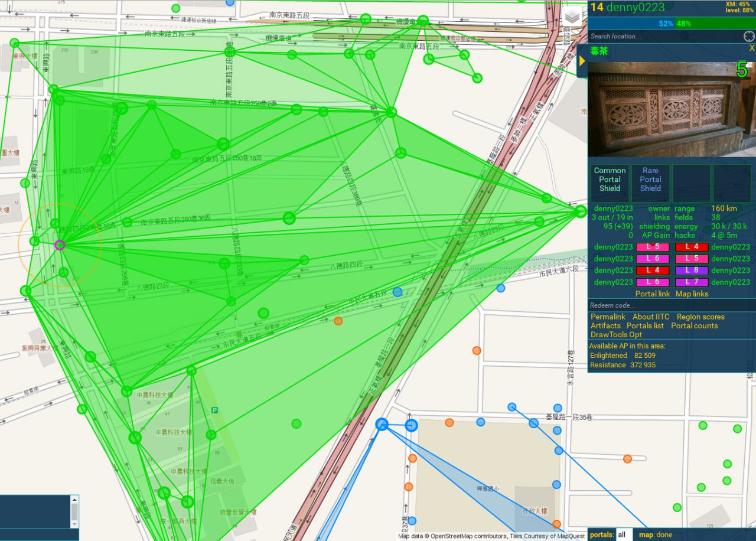Viewport: 756px width, 541px height.
Task: Open DrawTools Opt settings
Action: (616, 334)
